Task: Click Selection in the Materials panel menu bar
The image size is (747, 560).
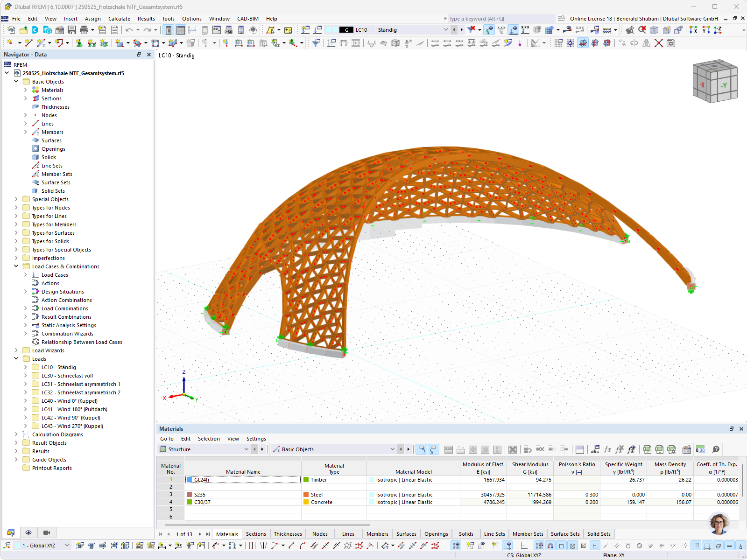Action: 209,439
